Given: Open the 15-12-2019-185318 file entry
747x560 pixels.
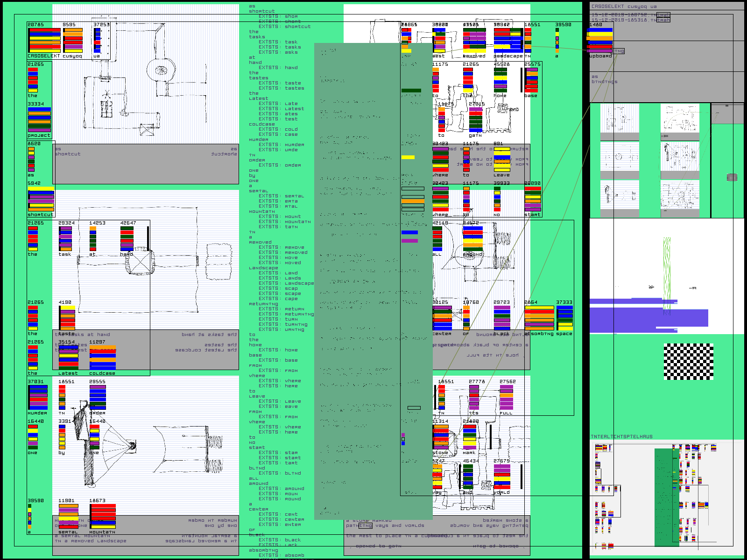Looking at the screenshot, I should (630, 20).
